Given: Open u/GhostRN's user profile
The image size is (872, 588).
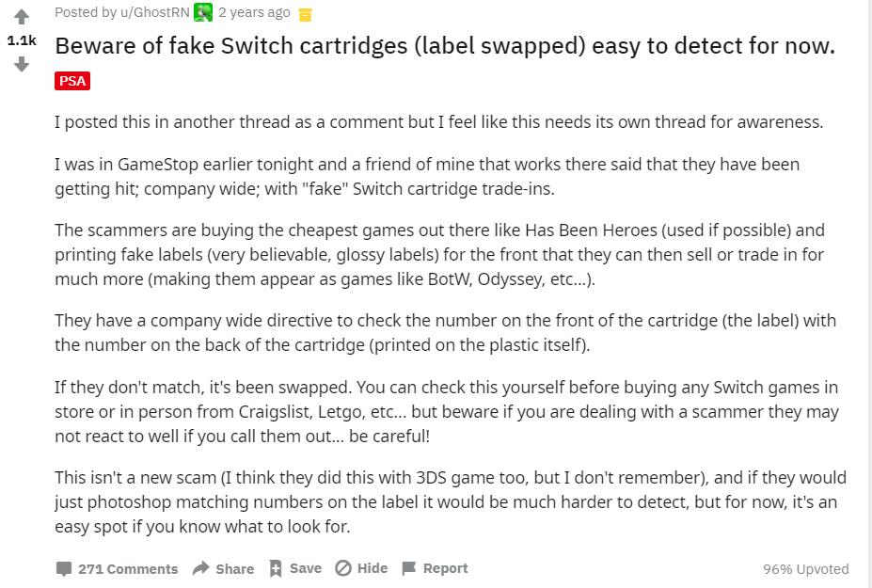Looking at the screenshot, I should click(x=154, y=12).
